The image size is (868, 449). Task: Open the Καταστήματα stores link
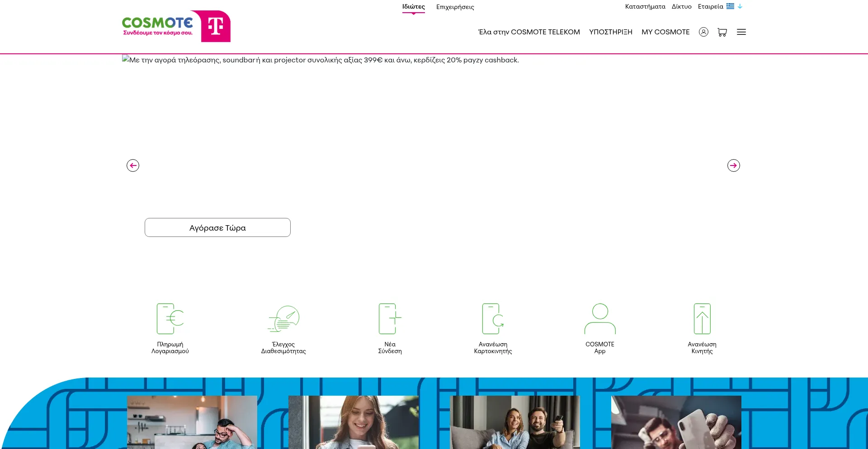pyautogui.click(x=645, y=7)
